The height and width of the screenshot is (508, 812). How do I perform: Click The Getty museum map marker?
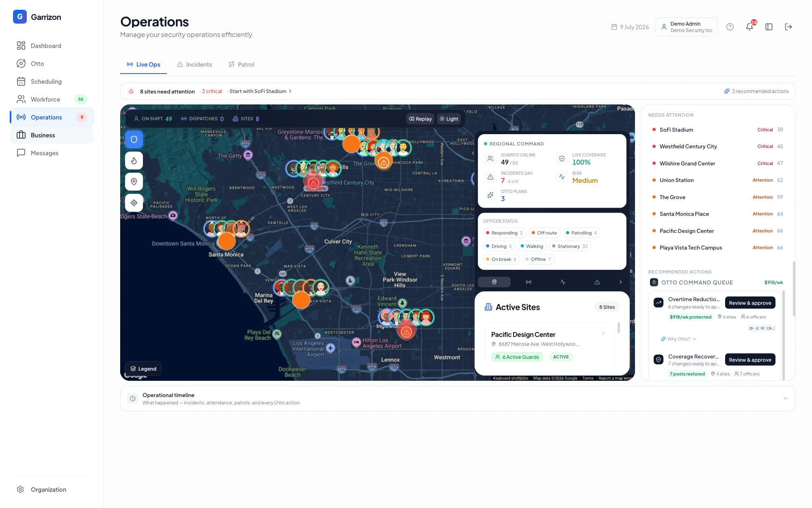248,155
